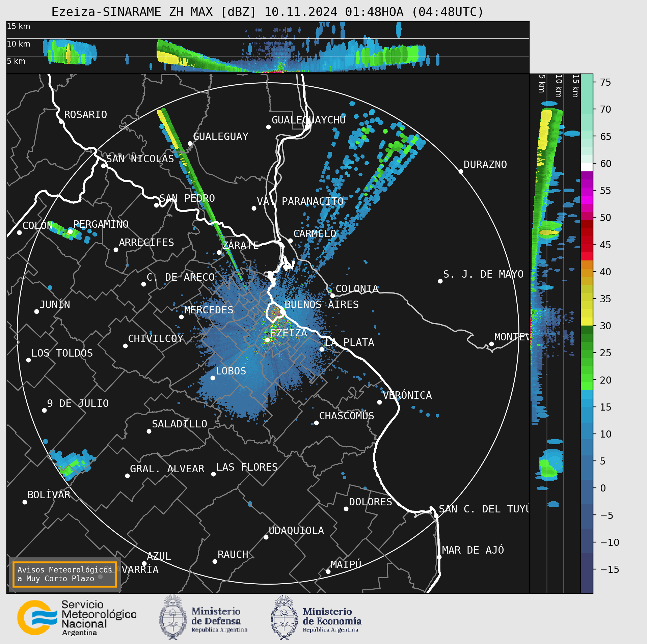This screenshot has height=644, width=647.
Task: Click the SAN PEDRO city label
Action: coord(187,198)
